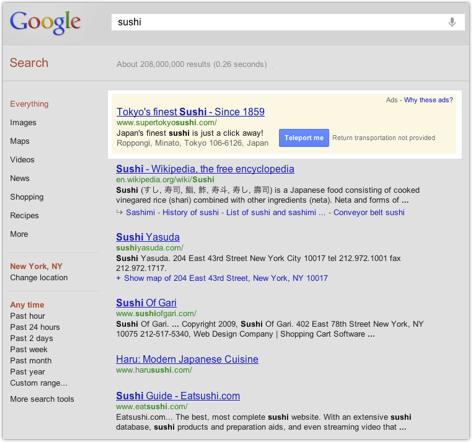Open the Images search filter

[x=23, y=123]
